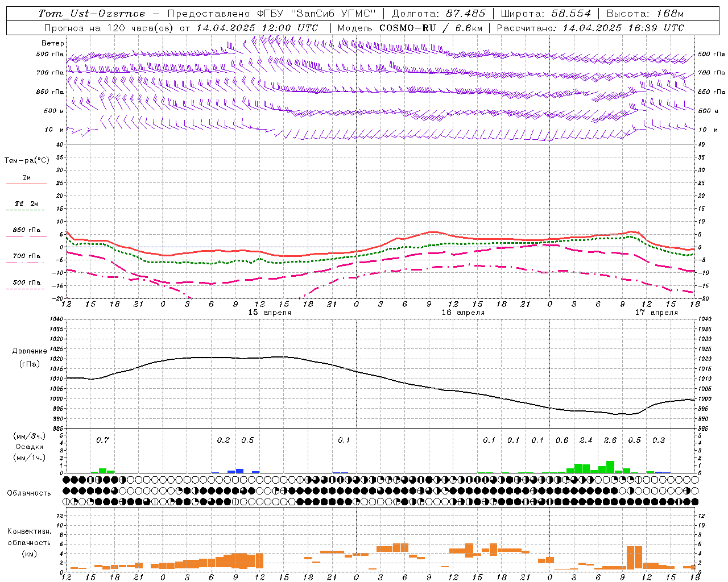Image resolution: width=728 pixels, height=582 pixels.
Task: Click the station title Tom_Ust-Ozernoe
Action: tap(92, 14)
